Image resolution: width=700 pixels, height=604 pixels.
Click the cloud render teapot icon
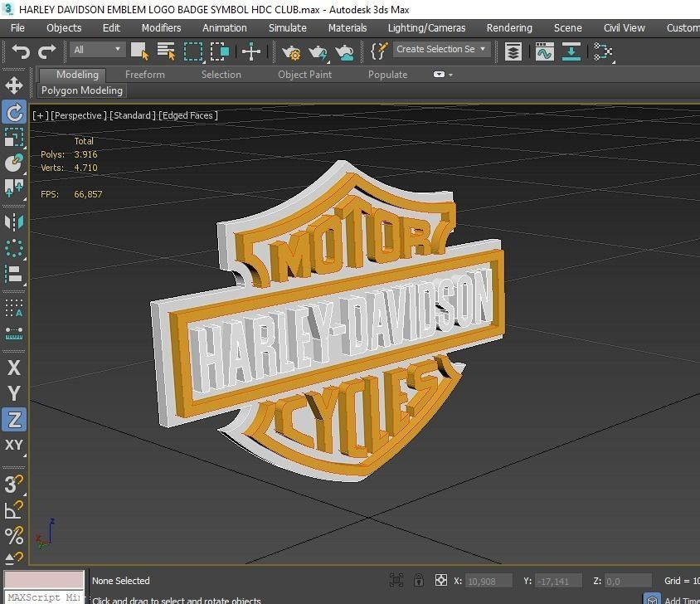(x=345, y=52)
